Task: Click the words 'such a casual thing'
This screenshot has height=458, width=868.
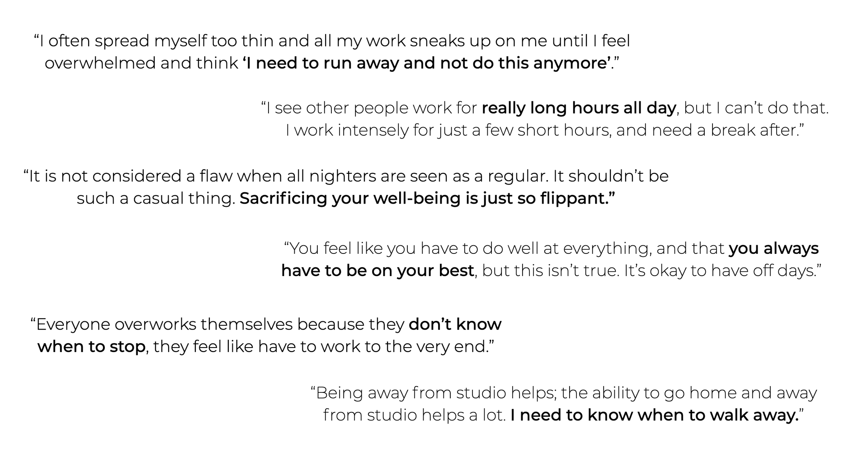Action: pos(156,199)
